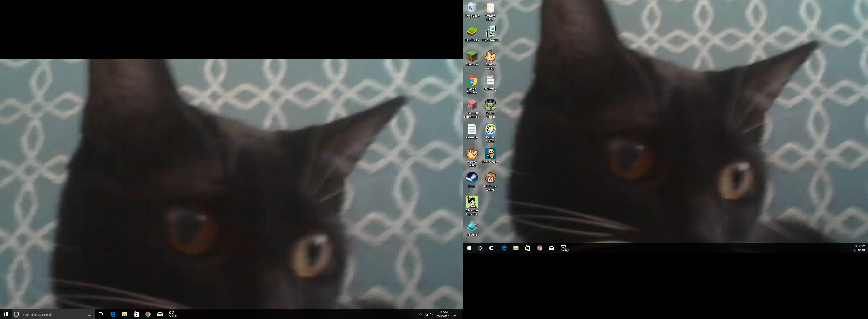Click the 'Type here to search' box
This screenshot has width=868, height=319.
point(52,314)
